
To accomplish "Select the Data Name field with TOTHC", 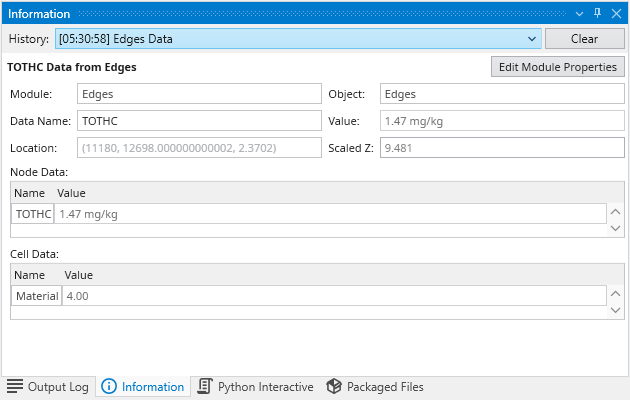I will [198, 121].
